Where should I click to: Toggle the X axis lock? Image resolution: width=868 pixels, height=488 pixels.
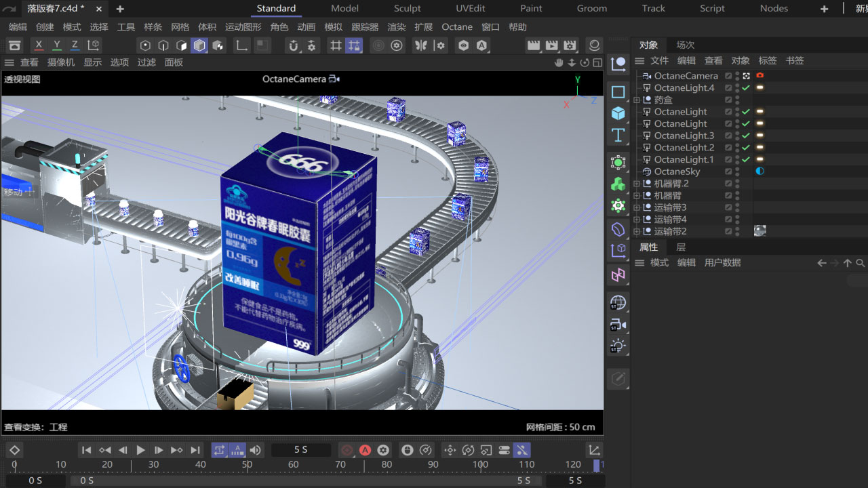39,45
